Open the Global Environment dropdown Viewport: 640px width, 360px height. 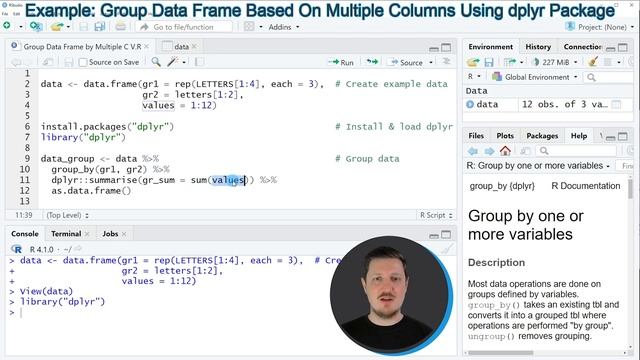point(535,77)
